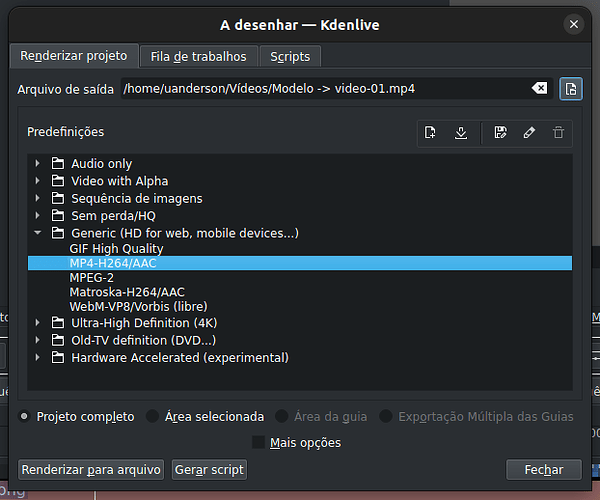Click the Ultra-High Definition (4K) label
The image size is (600, 500).
[x=144, y=323]
